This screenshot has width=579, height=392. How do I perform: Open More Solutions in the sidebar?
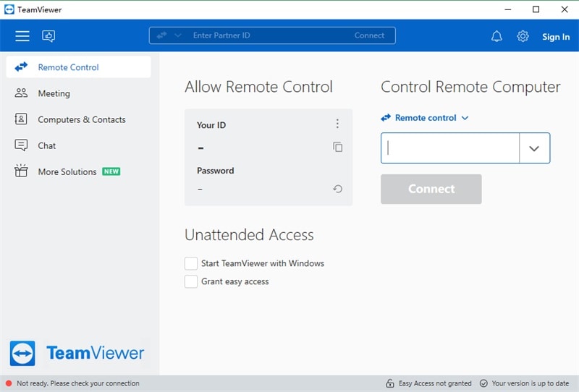67,171
